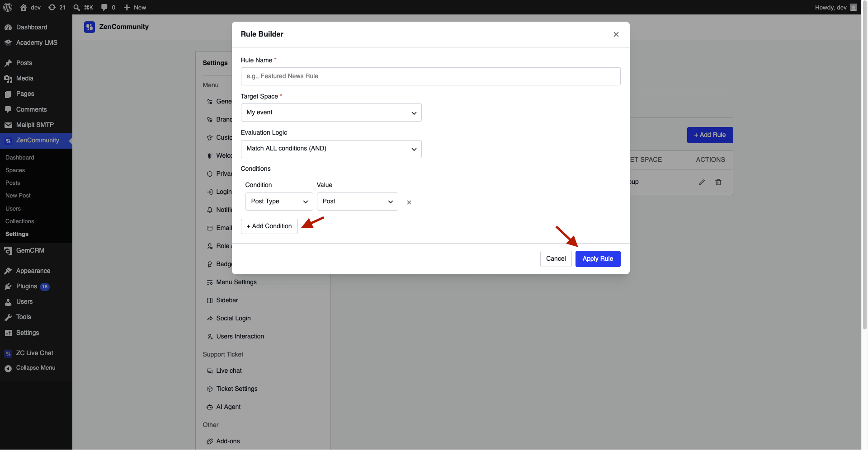Open Collections under ZenCommunity submenu
The height and width of the screenshot is (460, 868).
20,221
